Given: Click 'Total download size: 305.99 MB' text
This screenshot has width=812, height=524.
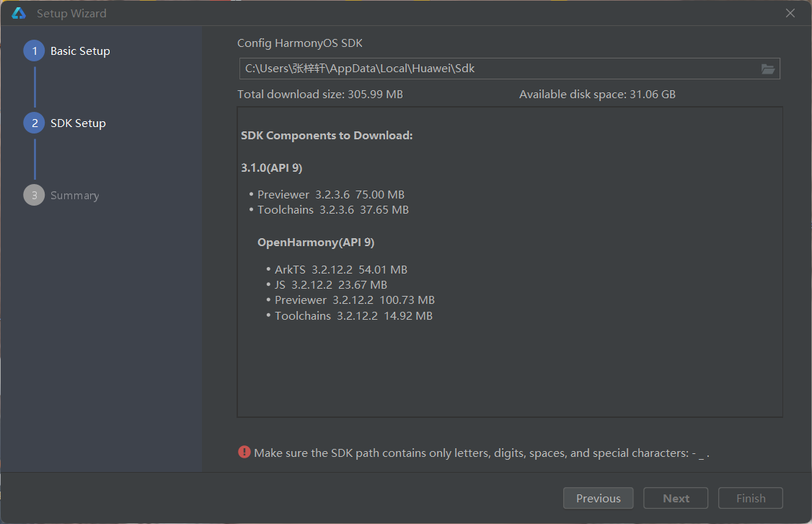Looking at the screenshot, I should click(320, 95).
